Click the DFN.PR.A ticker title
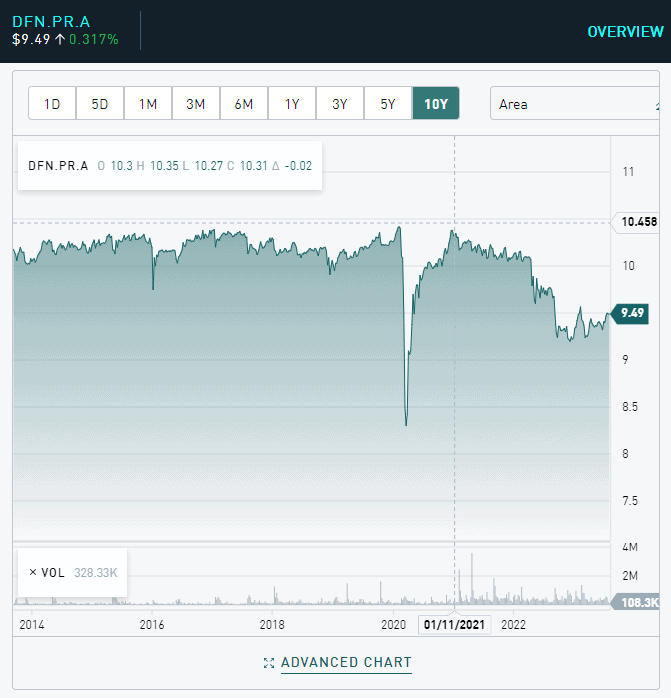The height and width of the screenshot is (698, 671). tap(51, 21)
